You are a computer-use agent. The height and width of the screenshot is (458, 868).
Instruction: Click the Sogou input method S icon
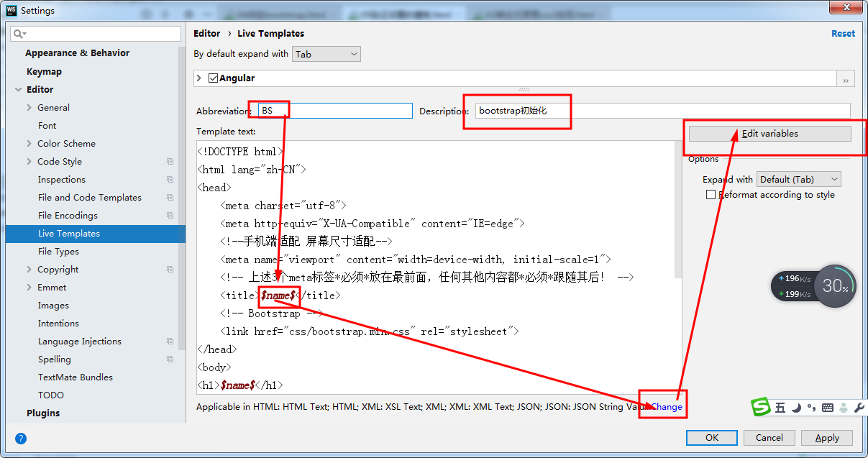(x=761, y=407)
